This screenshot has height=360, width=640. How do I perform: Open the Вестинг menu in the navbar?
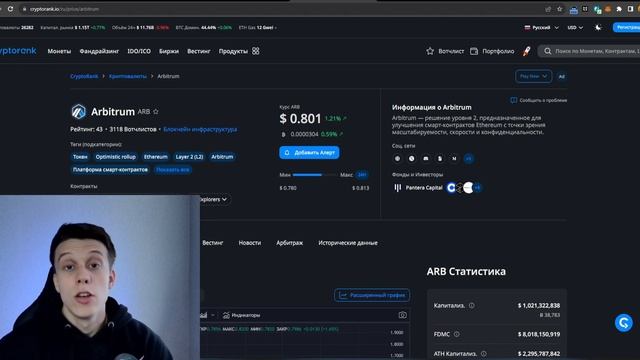click(x=199, y=51)
